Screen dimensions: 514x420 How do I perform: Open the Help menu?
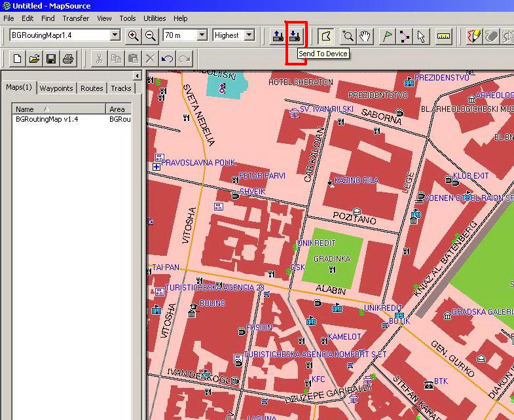click(x=181, y=18)
